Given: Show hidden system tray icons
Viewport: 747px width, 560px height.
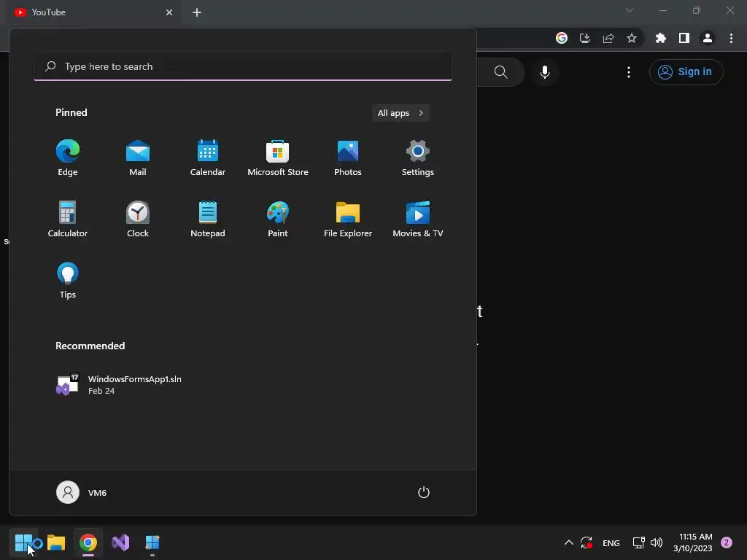Looking at the screenshot, I should coord(569,542).
